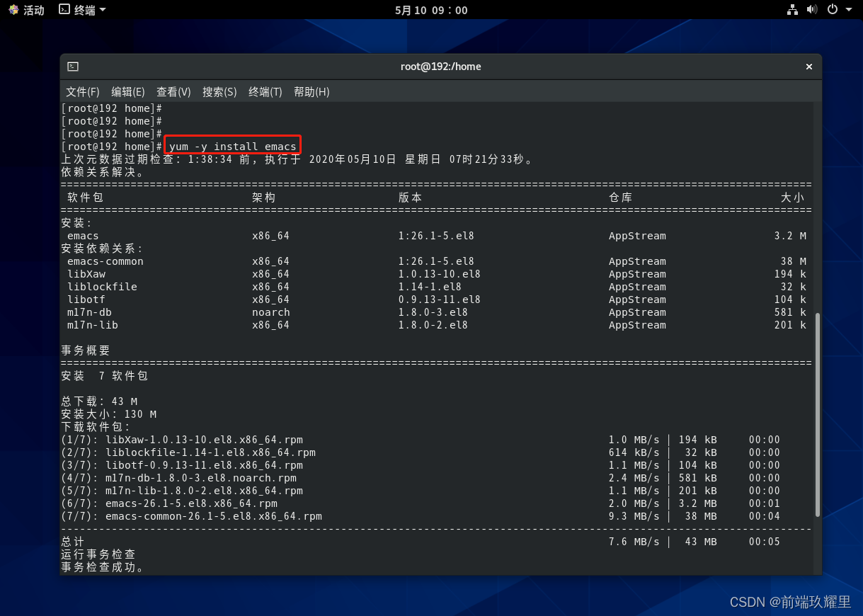The width and height of the screenshot is (863, 616).
Task: Click the 仓库 column header
Action: pos(620,198)
